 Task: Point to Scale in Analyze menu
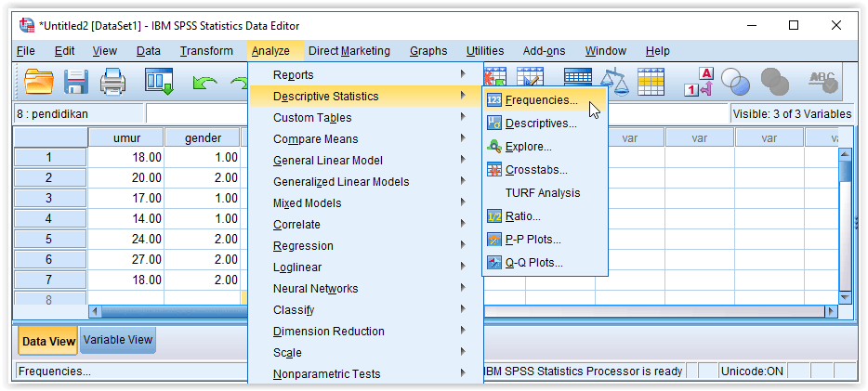(365, 352)
